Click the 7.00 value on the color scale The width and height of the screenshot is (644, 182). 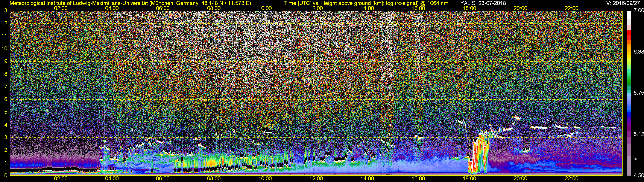(x=639, y=10)
